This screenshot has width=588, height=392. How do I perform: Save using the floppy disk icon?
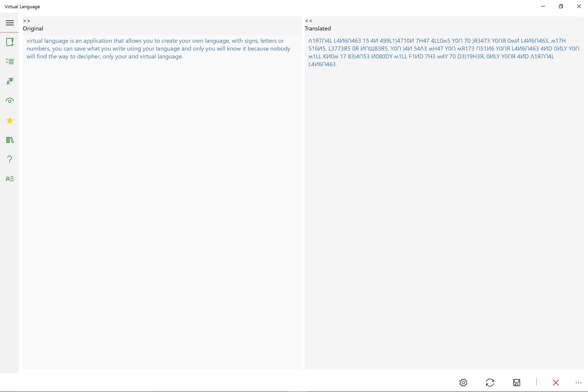click(516, 383)
